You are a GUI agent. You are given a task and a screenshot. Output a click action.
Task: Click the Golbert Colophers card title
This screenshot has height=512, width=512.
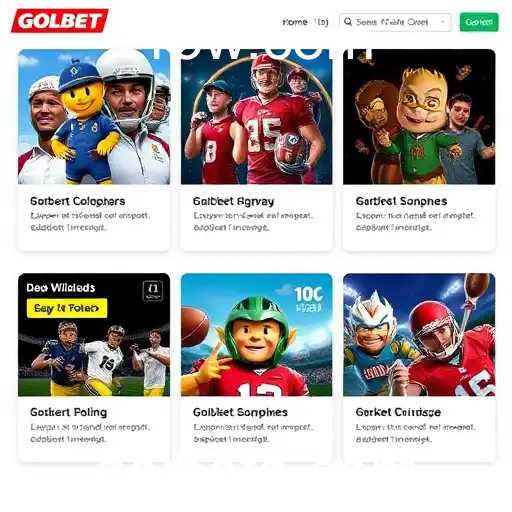(78, 201)
